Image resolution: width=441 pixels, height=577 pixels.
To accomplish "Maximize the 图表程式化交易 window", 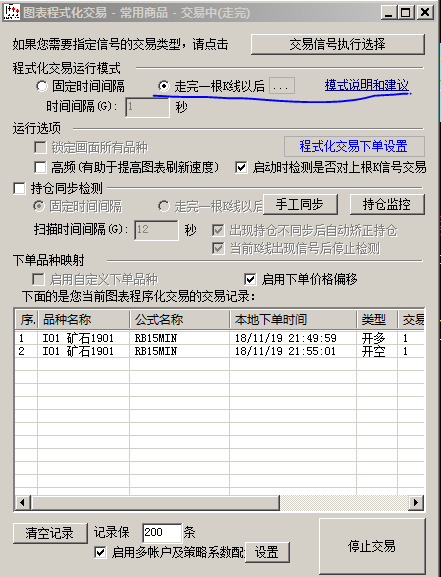I will 406,13.
